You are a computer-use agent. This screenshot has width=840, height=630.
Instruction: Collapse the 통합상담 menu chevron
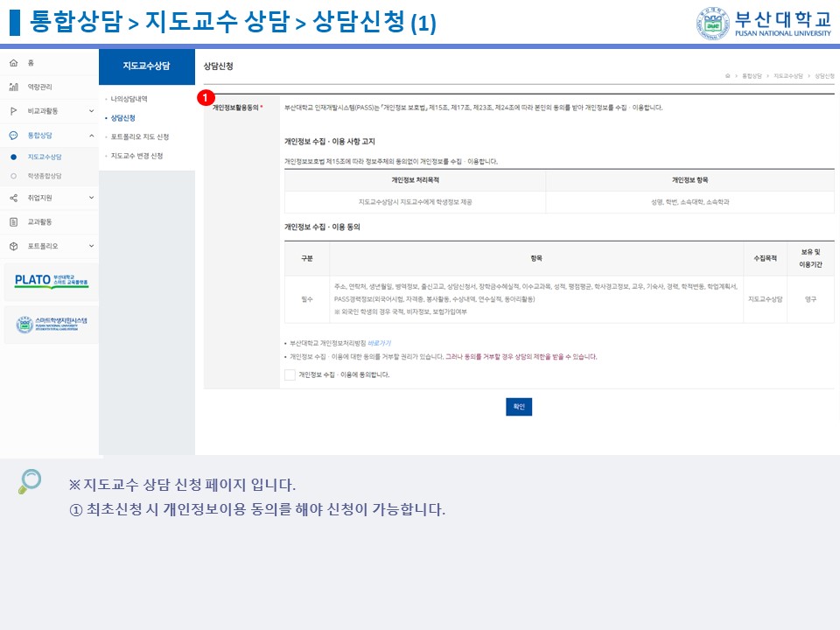[91, 136]
